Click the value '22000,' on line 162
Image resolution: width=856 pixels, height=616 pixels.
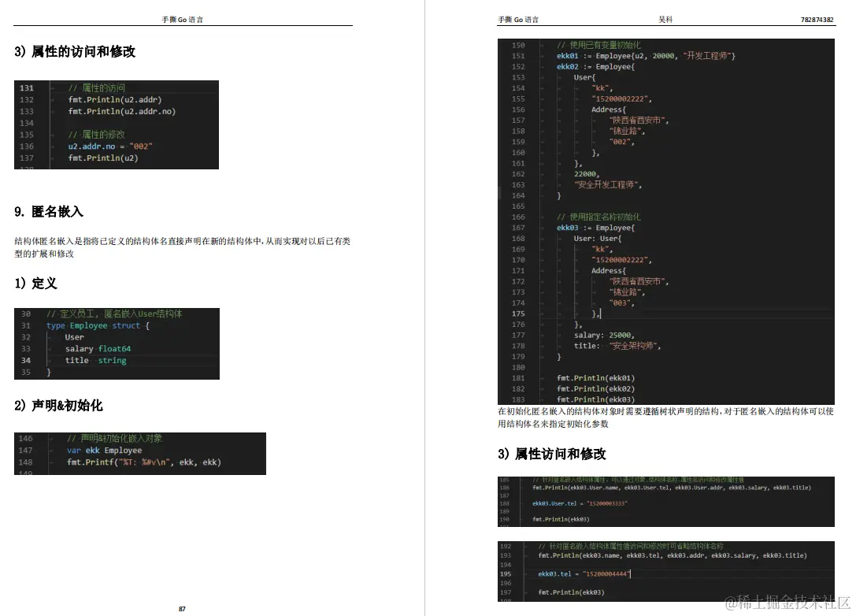(x=587, y=173)
